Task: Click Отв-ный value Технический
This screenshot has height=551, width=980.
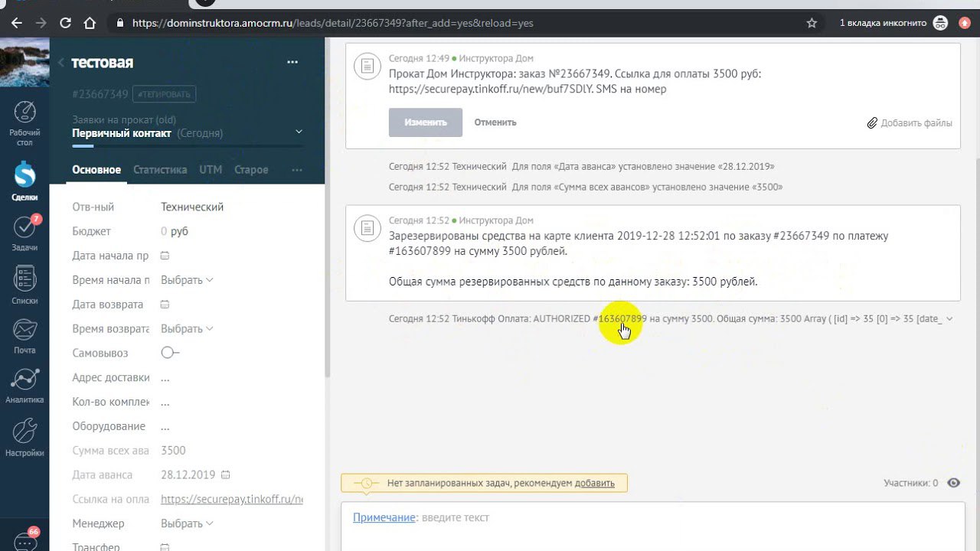Action: click(x=192, y=207)
